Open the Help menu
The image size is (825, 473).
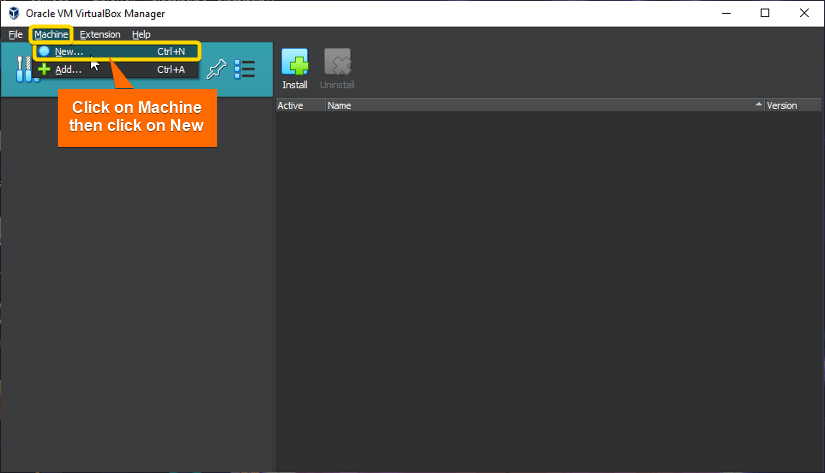click(x=141, y=35)
